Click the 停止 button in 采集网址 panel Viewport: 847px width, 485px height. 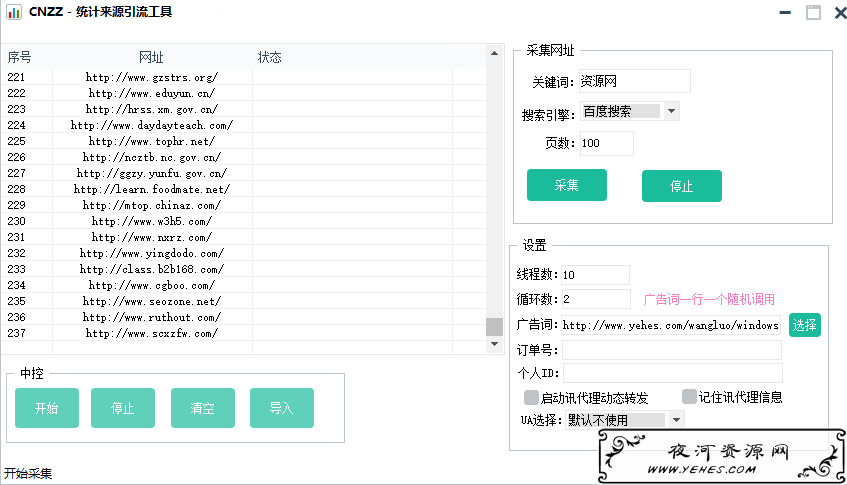coord(682,186)
